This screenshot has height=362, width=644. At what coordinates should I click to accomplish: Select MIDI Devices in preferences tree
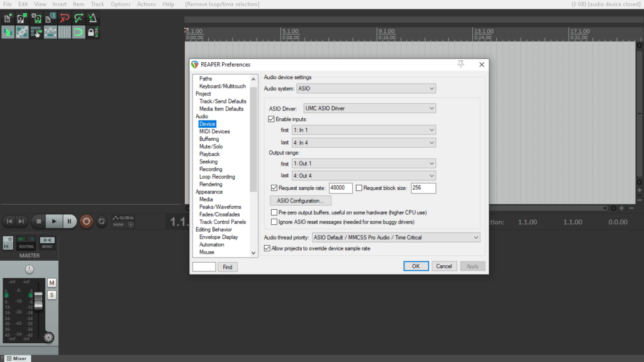[x=214, y=132]
